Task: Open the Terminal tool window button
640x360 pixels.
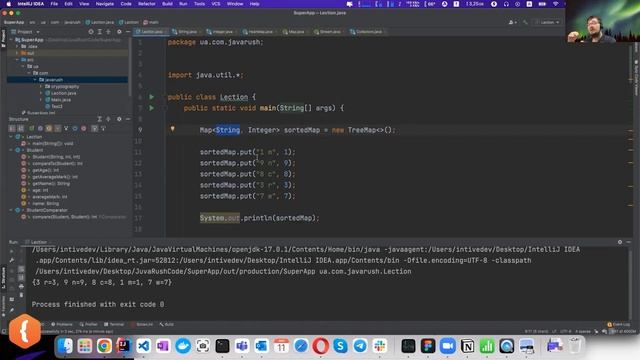Action: [x=114, y=324]
